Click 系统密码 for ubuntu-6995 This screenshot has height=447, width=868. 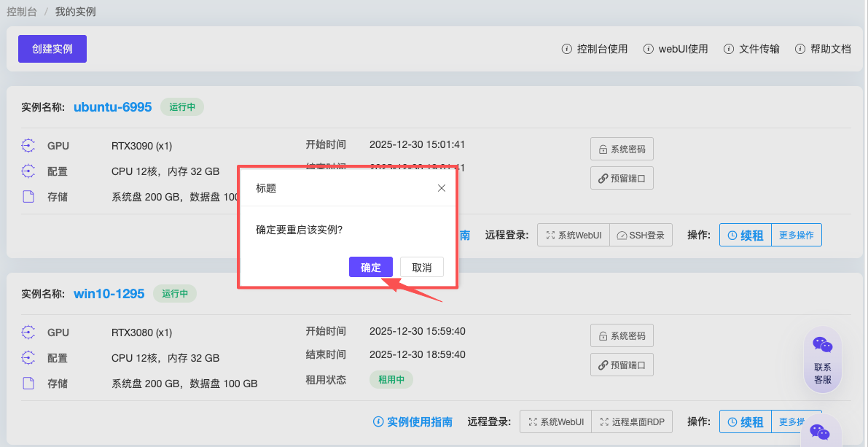click(x=622, y=149)
